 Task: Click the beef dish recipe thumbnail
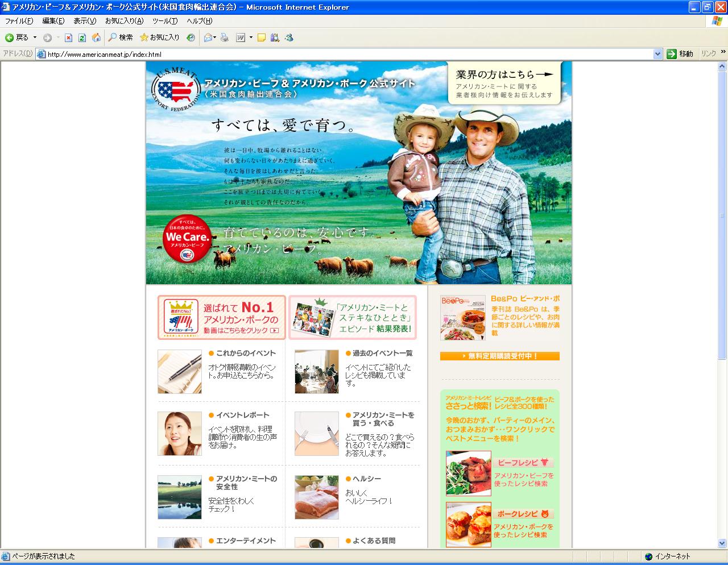pos(469,473)
